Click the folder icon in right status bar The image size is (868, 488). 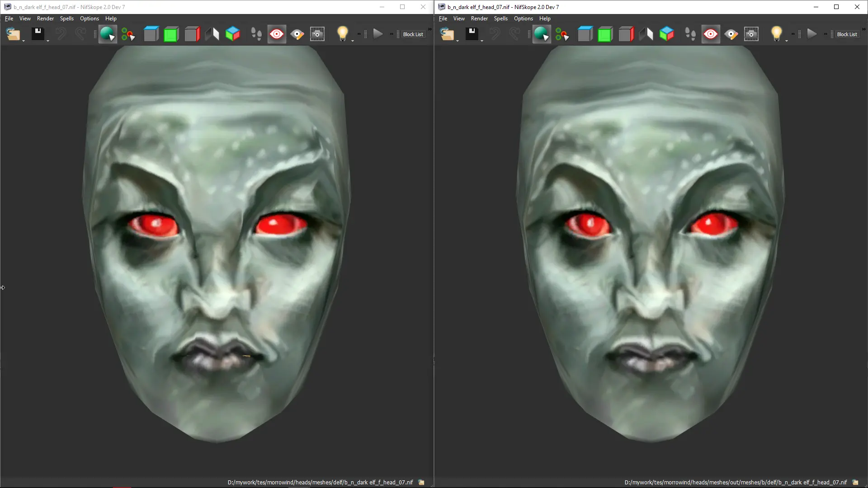pyautogui.click(x=855, y=483)
